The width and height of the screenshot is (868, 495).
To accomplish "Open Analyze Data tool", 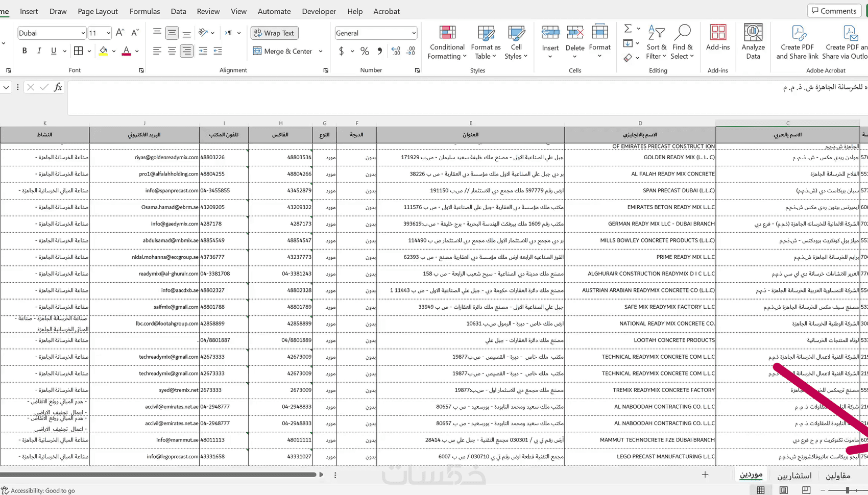I will click(x=753, y=42).
